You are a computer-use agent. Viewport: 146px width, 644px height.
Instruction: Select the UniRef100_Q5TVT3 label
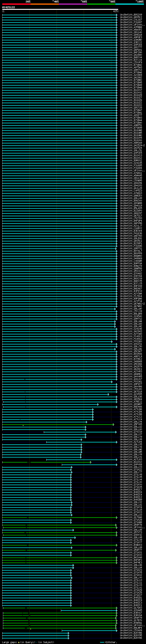click(131, 533)
